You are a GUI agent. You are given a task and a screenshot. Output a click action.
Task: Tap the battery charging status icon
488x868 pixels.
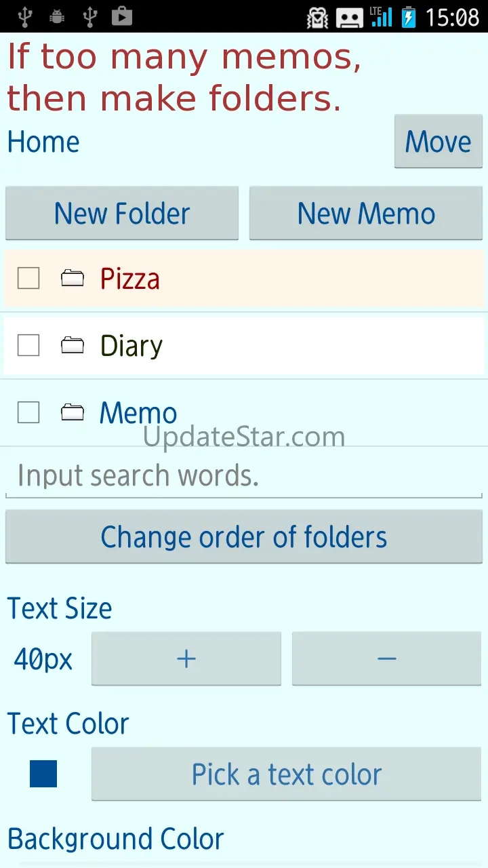click(x=408, y=16)
